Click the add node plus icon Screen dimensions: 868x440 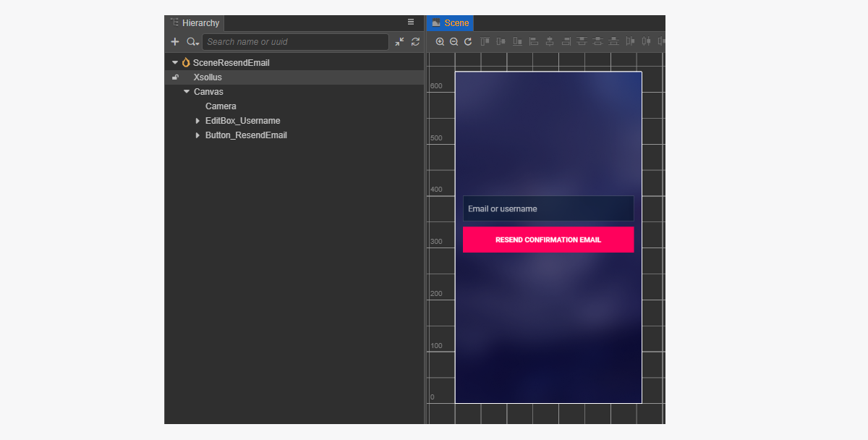[x=174, y=42]
